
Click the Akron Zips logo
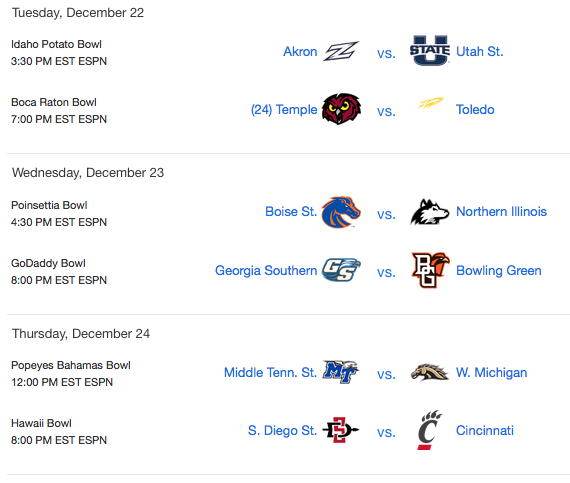(x=341, y=51)
